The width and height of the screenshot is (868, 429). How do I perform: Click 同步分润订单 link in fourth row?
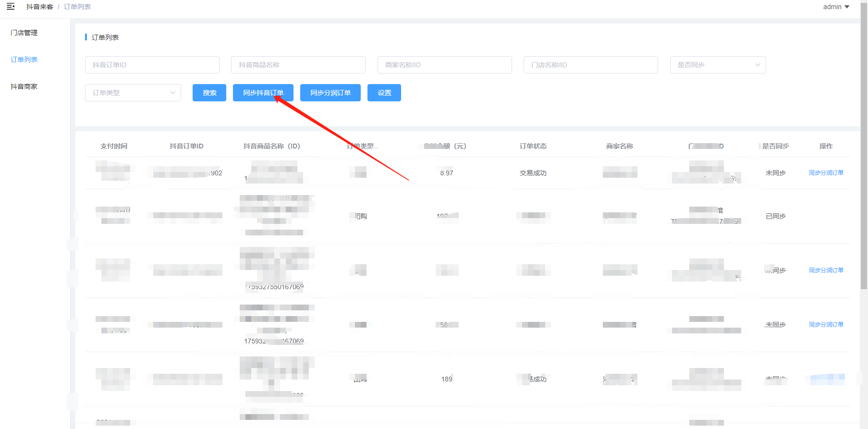click(x=826, y=325)
